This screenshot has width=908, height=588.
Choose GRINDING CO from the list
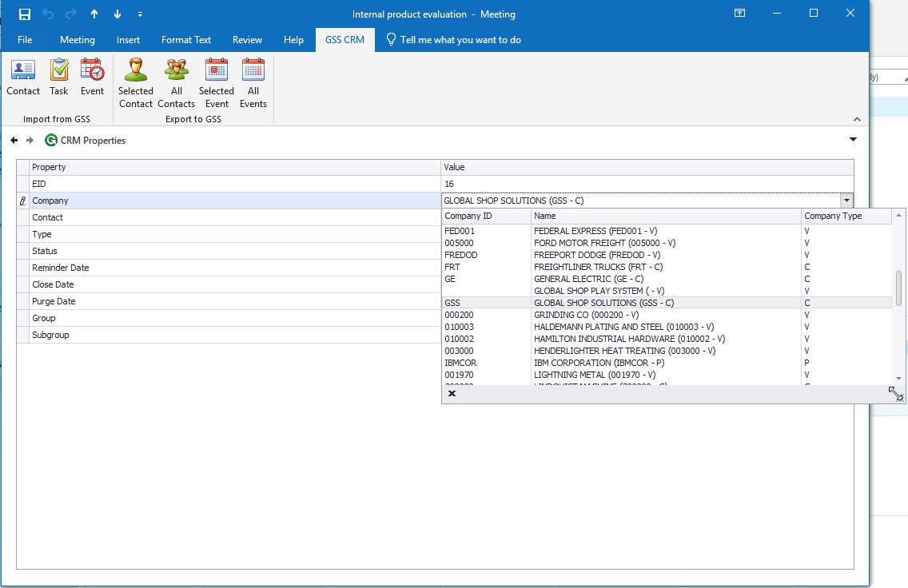click(667, 315)
